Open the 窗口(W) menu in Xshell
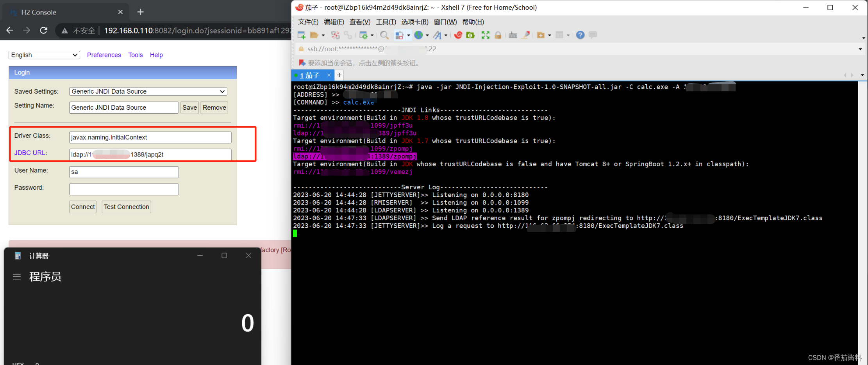 click(x=445, y=22)
